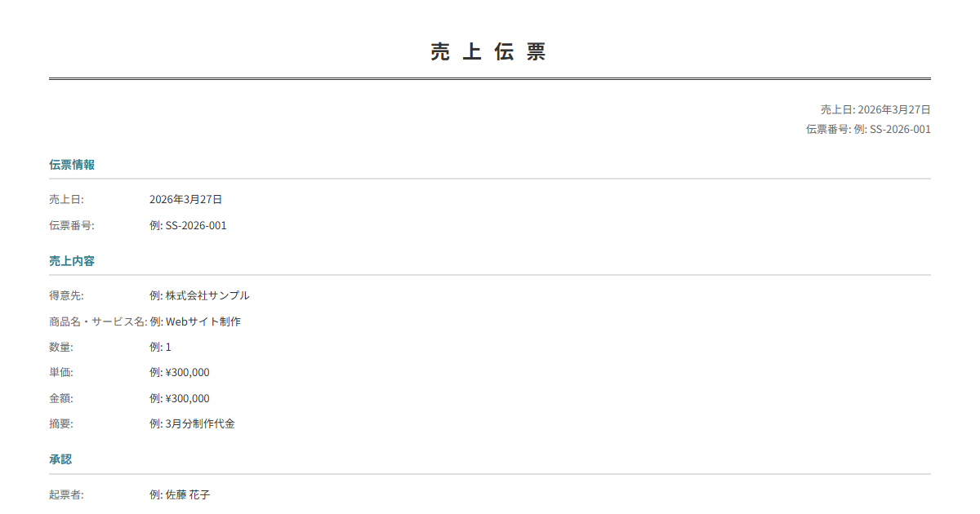Click the 摘要 value 3月分制作代金
The height and width of the screenshot is (514, 980).
click(x=192, y=423)
